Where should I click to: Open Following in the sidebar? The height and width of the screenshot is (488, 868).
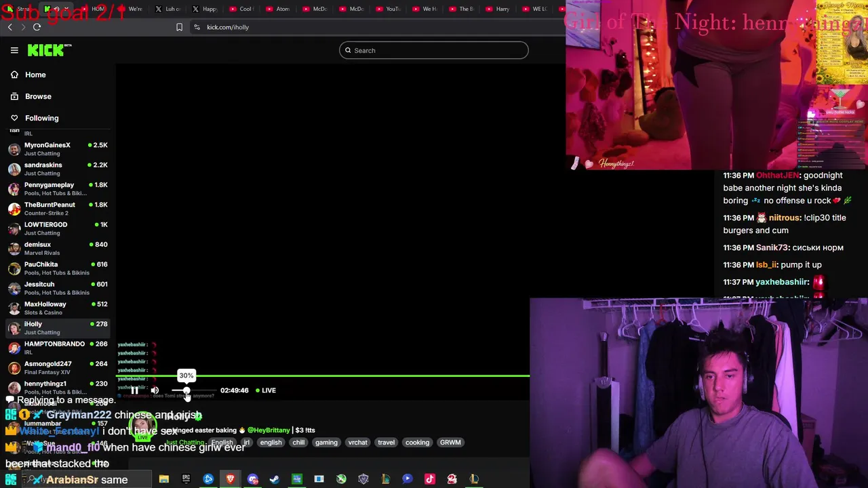tap(41, 118)
